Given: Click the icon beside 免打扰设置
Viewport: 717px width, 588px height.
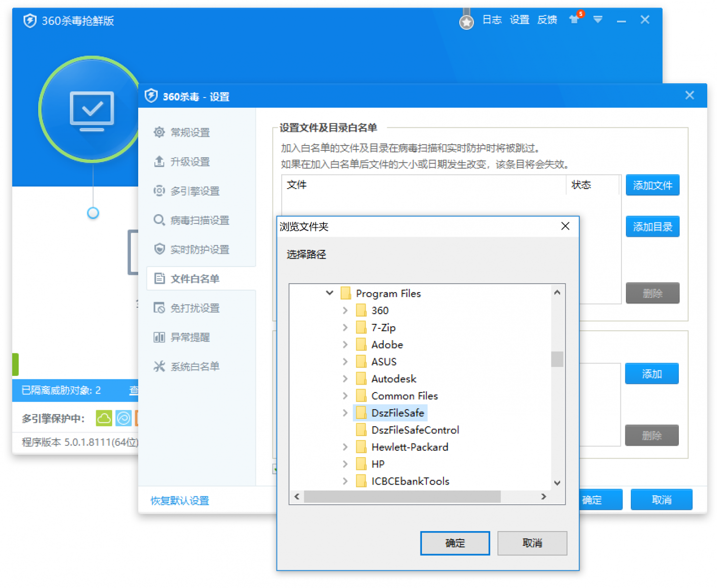Looking at the screenshot, I should 159,308.
